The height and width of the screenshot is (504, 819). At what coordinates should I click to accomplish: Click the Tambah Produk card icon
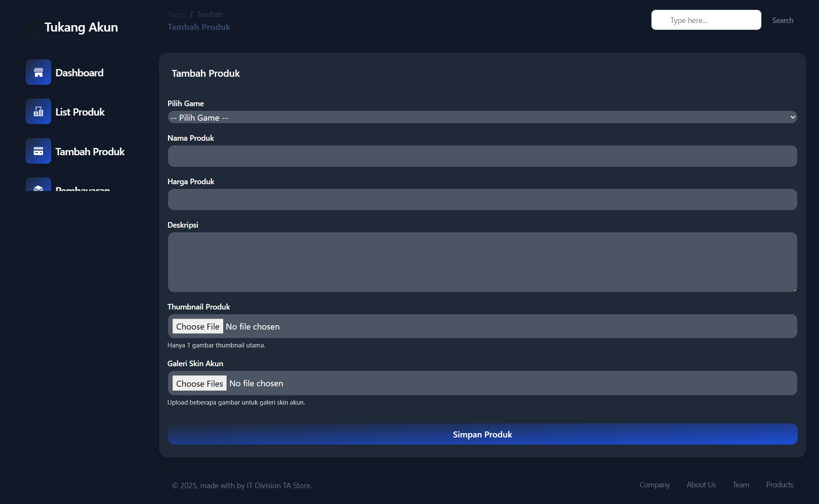click(38, 151)
